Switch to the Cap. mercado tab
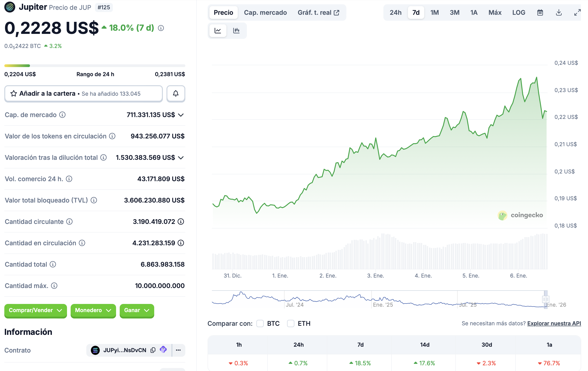The width and height of the screenshot is (588, 371). coord(265,12)
